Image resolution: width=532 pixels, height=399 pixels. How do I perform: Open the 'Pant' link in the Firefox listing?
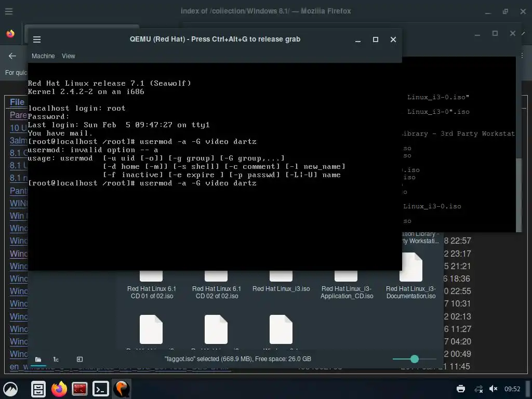pos(18,191)
